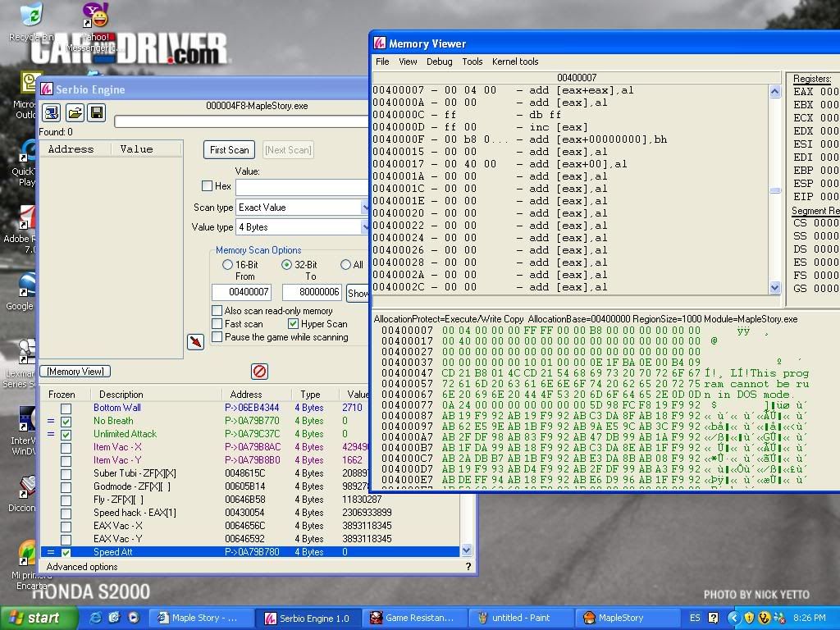Viewport: 840px width, 630px height.
Task: Select 32-Bit radio button
Action: tap(286, 265)
